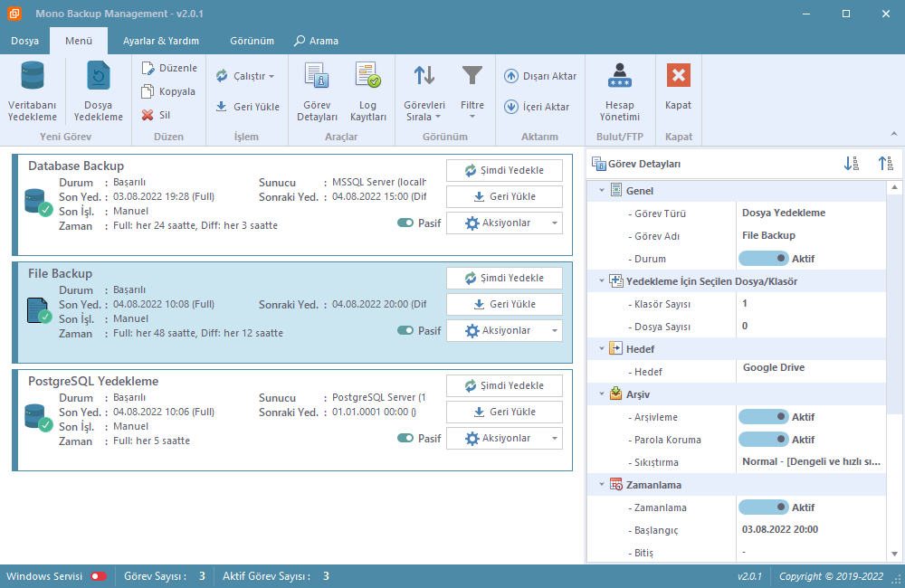This screenshot has width=905, height=588.
Task: Click the Sil delete icon
Action: (148, 115)
